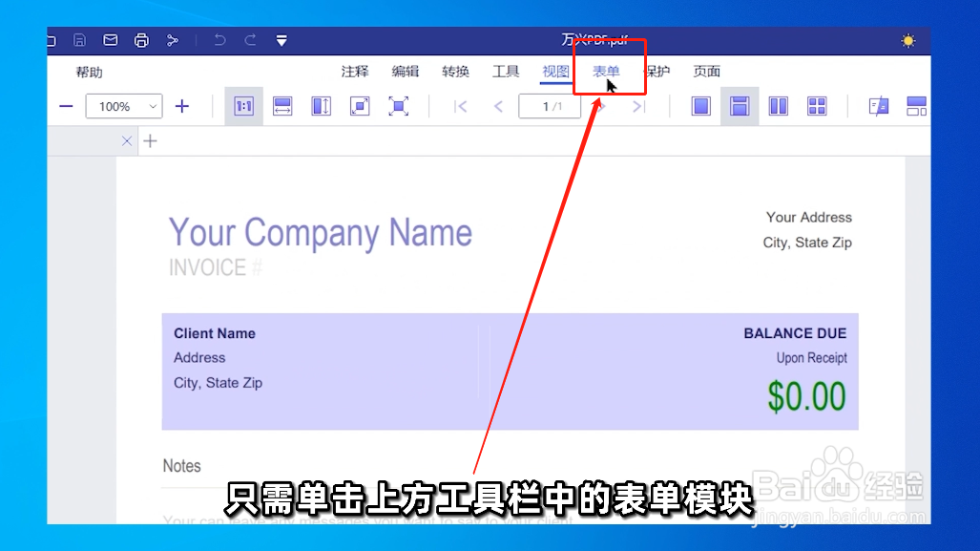Switch to the 工具 menu tab
The image size is (980, 551).
pyautogui.click(x=505, y=71)
